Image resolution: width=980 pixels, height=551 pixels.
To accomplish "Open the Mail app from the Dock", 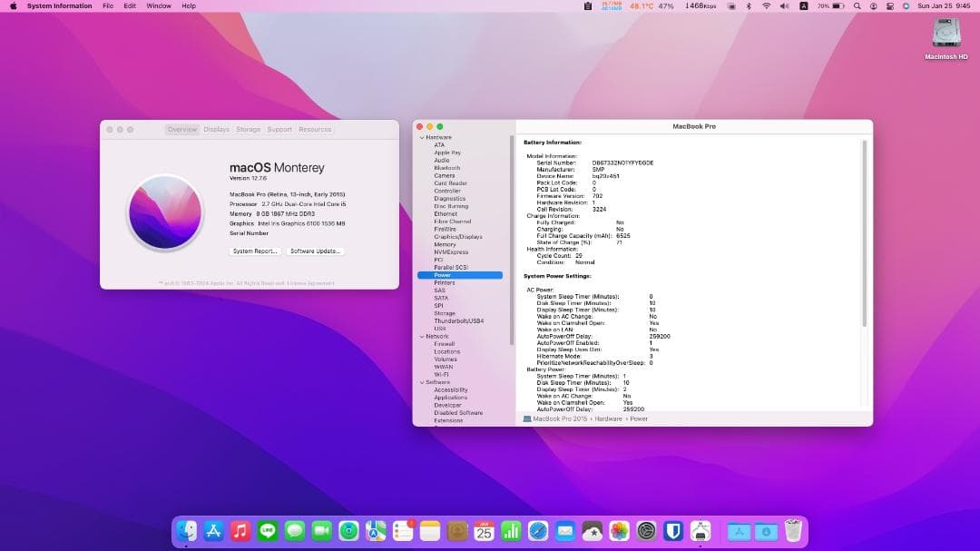I will (x=565, y=532).
